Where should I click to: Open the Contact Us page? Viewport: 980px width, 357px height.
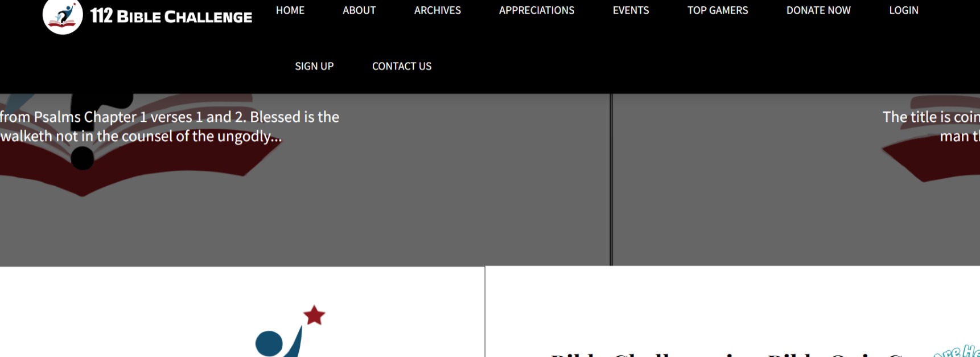[402, 66]
